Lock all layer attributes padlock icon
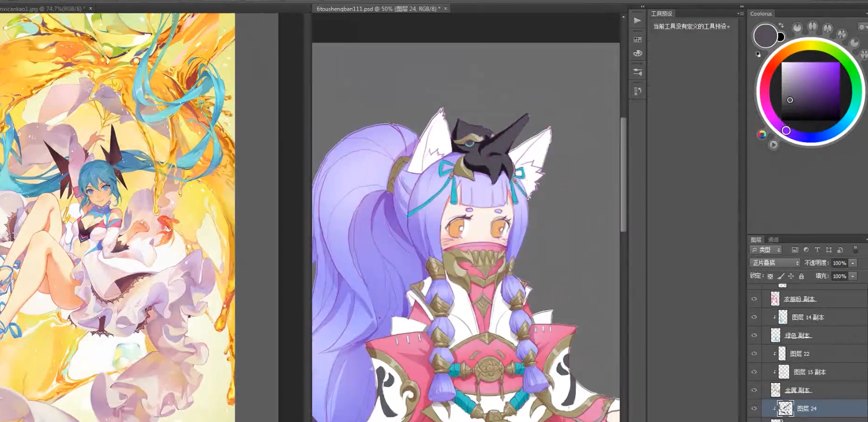The height and width of the screenshot is (422, 868). click(x=801, y=277)
